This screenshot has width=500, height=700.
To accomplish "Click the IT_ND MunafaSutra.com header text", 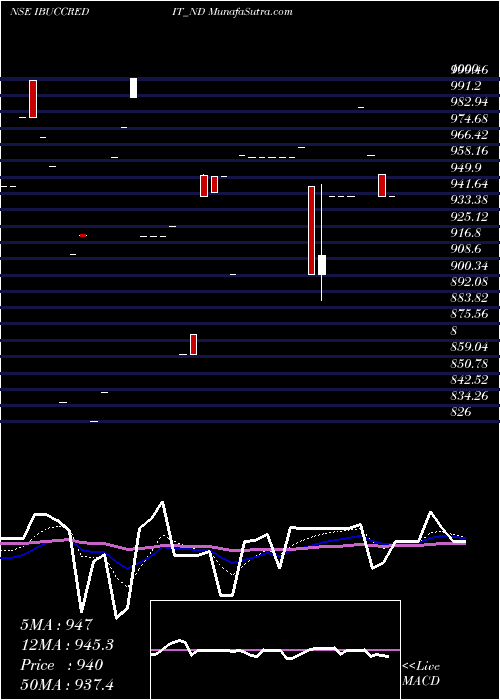I will 232,12.
